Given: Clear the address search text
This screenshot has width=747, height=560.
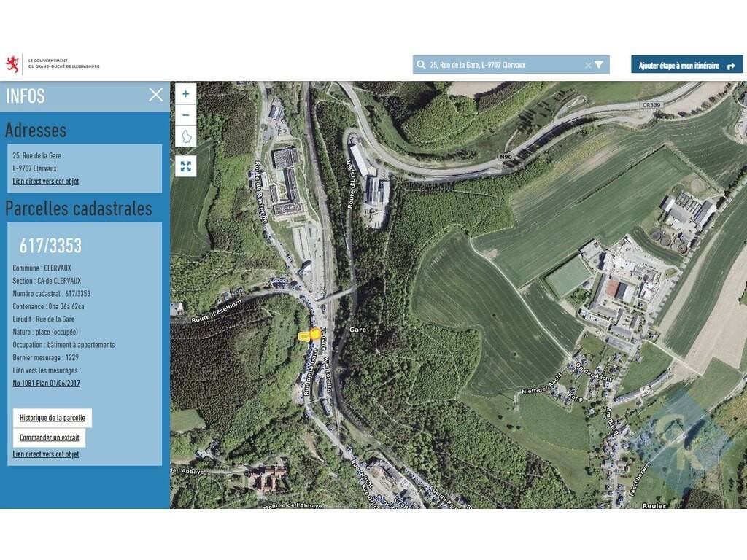Looking at the screenshot, I should coord(588,65).
